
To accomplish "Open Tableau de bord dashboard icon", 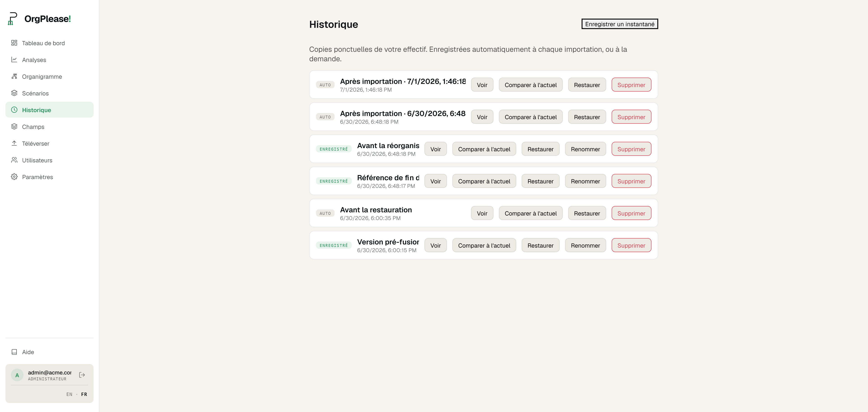I will [14, 43].
